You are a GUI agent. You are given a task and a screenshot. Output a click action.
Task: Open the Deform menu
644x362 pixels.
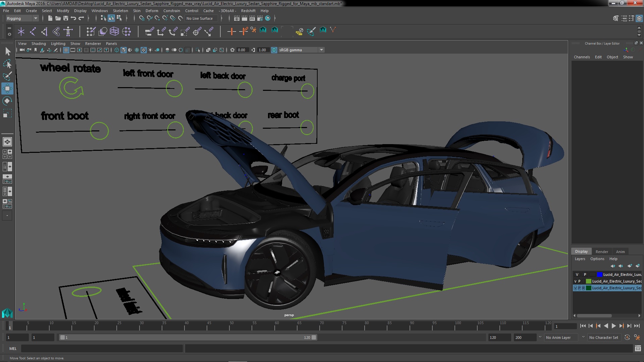click(152, 11)
